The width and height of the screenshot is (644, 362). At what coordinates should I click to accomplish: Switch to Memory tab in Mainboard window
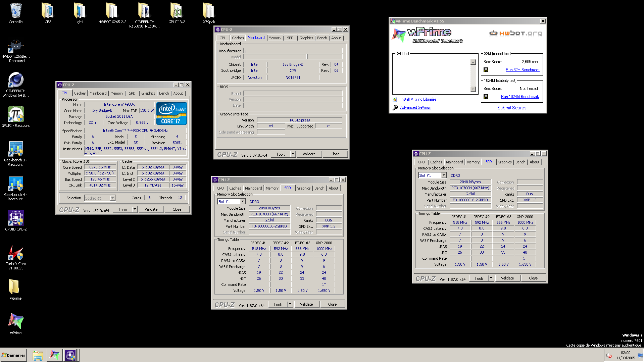point(275,38)
